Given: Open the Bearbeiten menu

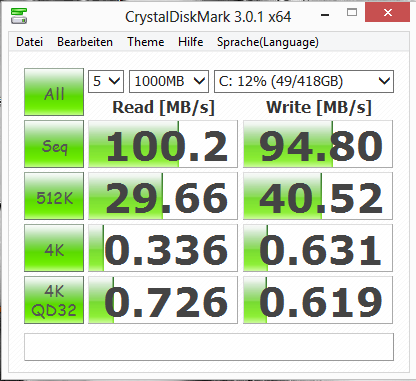Looking at the screenshot, I should pyautogui.click(x=85, y=42).
